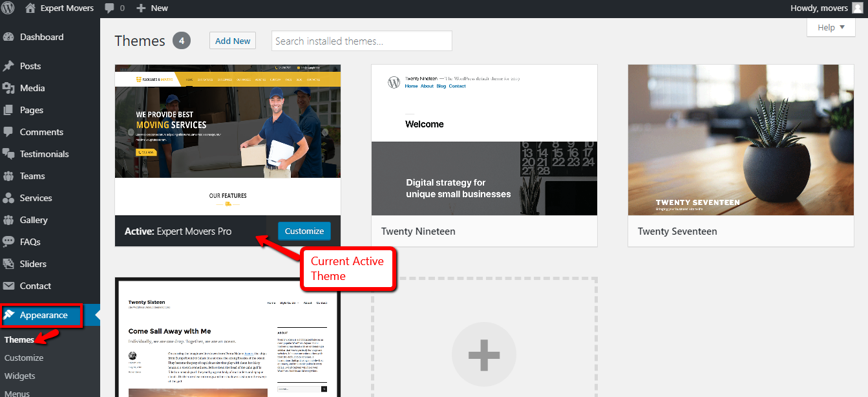
Task: Expand the Help dropdown tab
Action: [831, 27]
